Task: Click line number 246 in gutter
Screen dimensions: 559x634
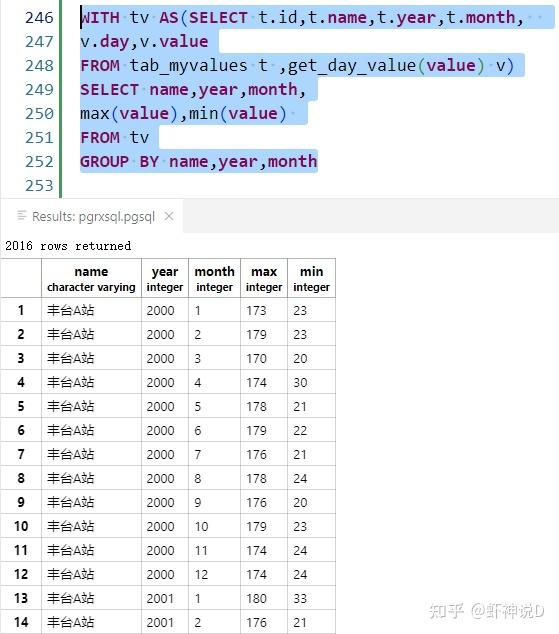Action: point(39,18)
